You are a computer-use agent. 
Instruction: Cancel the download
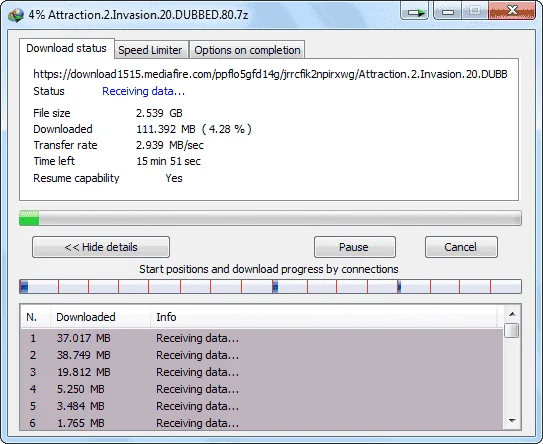(x=461, y=247)
